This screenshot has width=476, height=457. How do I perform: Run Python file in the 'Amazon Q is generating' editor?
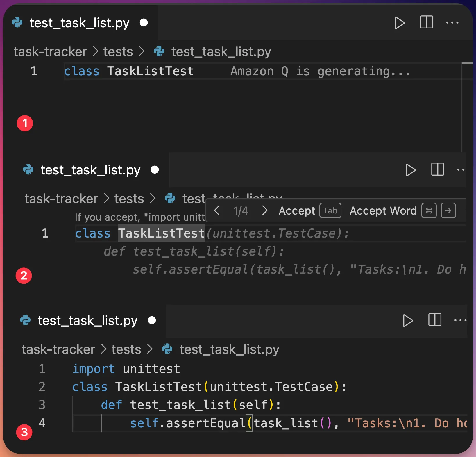(400, 23)
